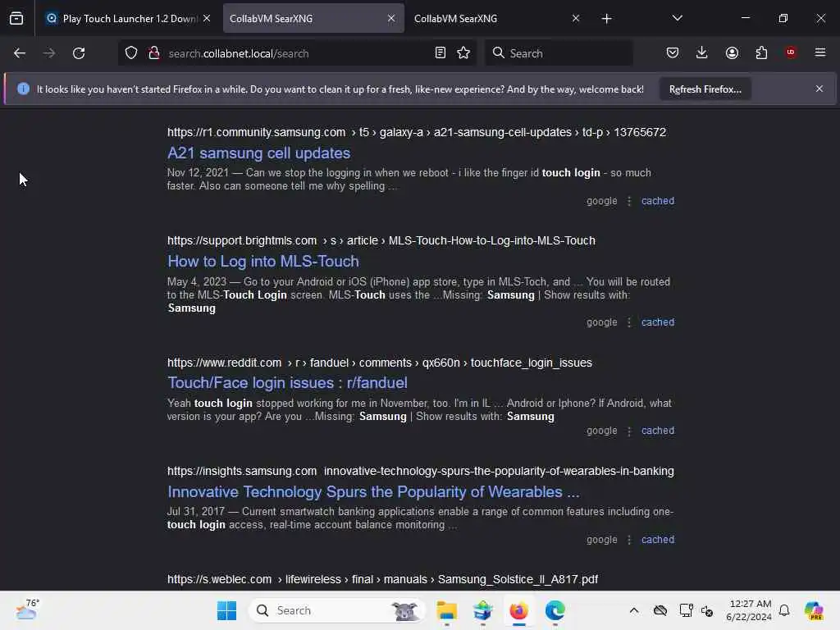Open the Downloads panel
Viewport: 840px width, 630px height.
tap(702, 52)
